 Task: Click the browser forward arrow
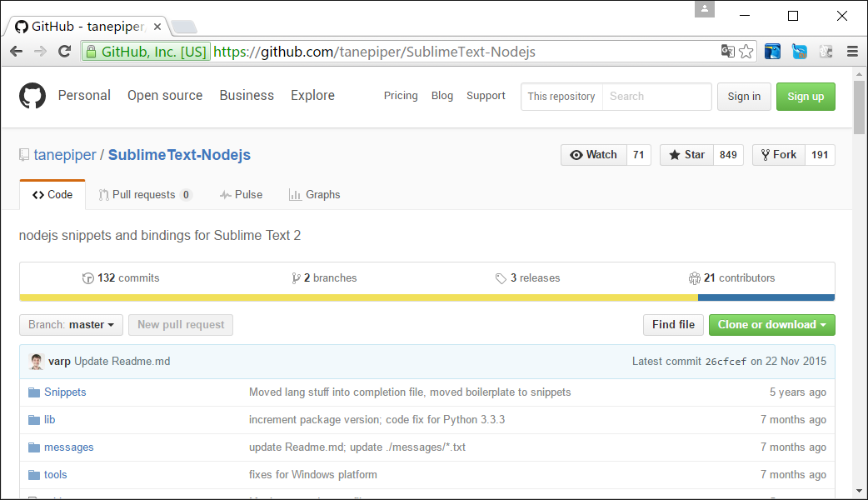click(41, 52)
